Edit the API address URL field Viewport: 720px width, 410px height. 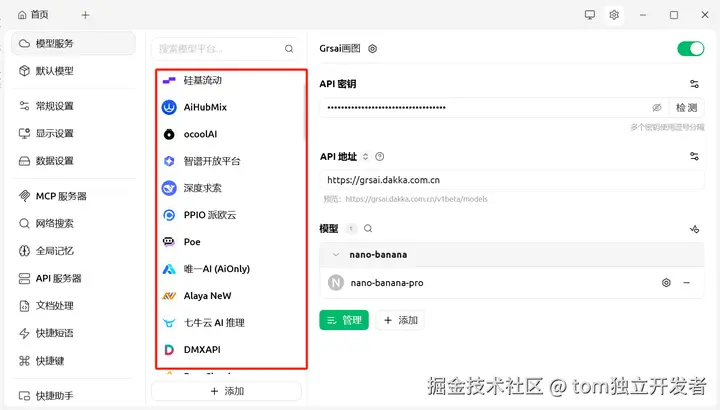[512, 180]
